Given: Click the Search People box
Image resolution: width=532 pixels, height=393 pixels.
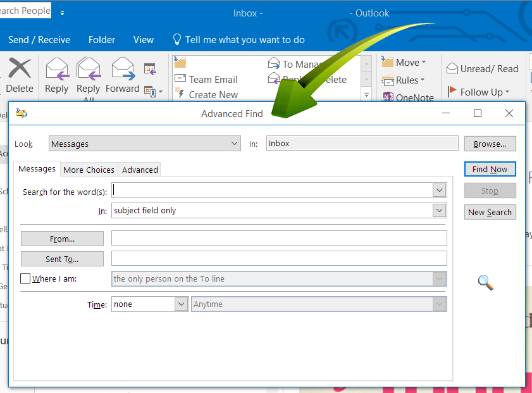Looking at the screenshot, I should [x=25, y=11].
